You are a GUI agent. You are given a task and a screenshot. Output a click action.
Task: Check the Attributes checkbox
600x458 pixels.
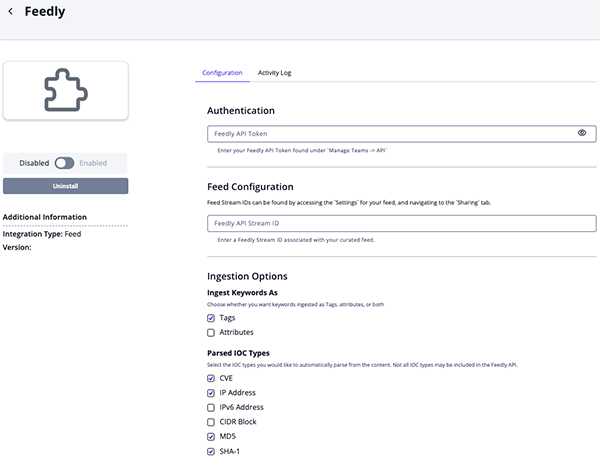coord(211,332)
